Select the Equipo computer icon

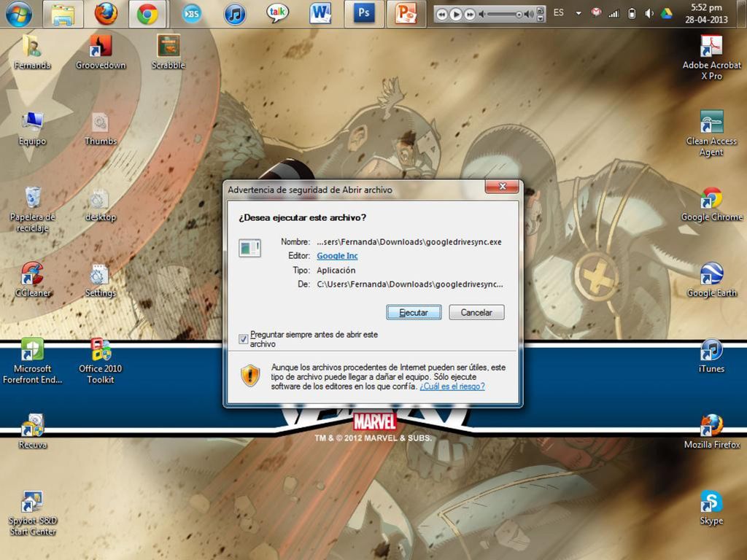tap(32, 128)
